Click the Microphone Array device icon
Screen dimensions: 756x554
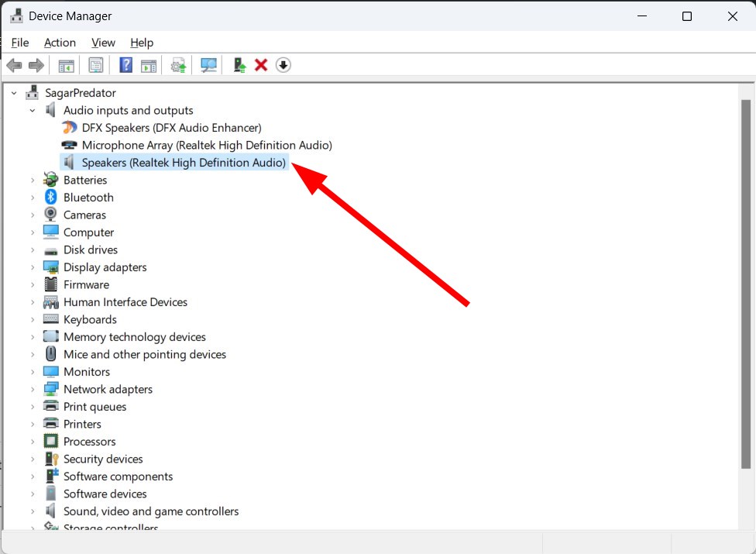click(70, 145)
